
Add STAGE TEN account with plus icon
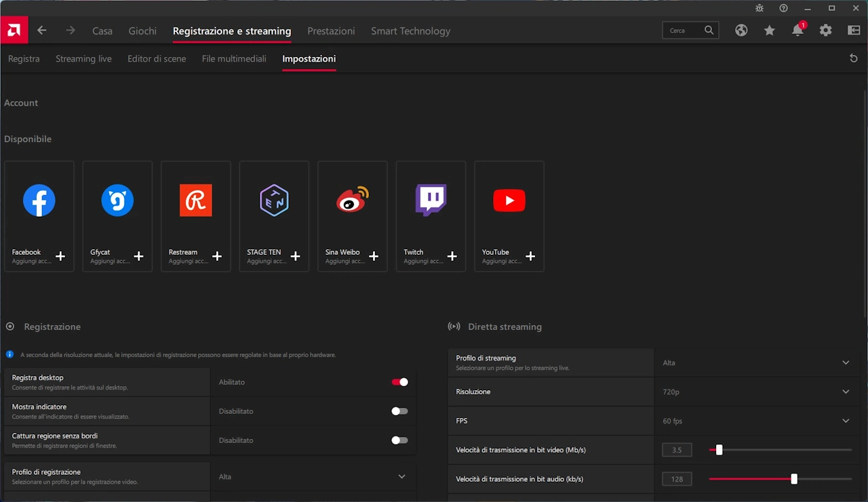295,256
